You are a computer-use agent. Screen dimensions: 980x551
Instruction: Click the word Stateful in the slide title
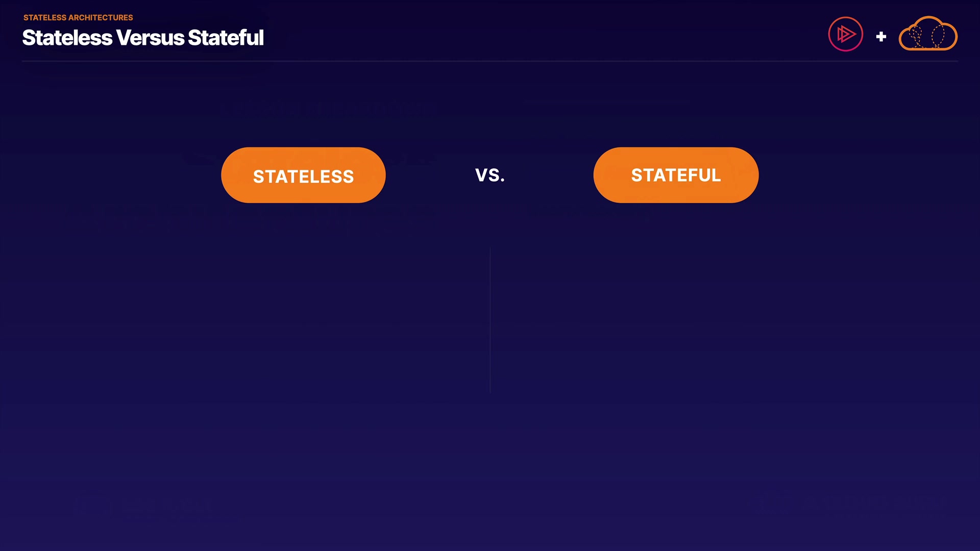(x=226, y=38)
